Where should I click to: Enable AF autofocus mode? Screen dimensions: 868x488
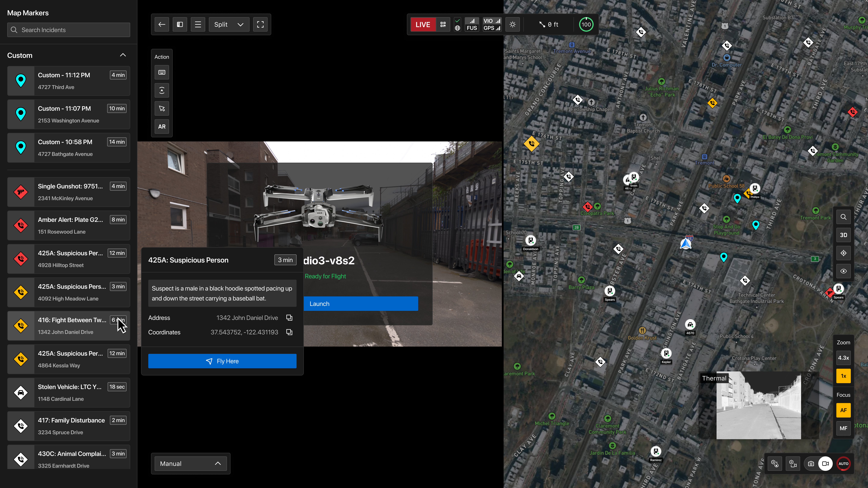843,410
